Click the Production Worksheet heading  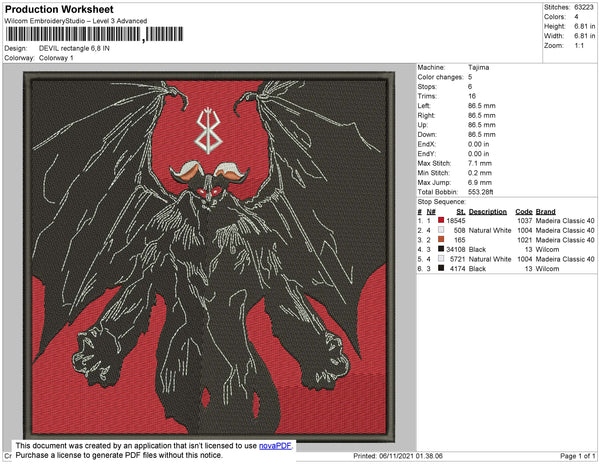click(59, 9)
